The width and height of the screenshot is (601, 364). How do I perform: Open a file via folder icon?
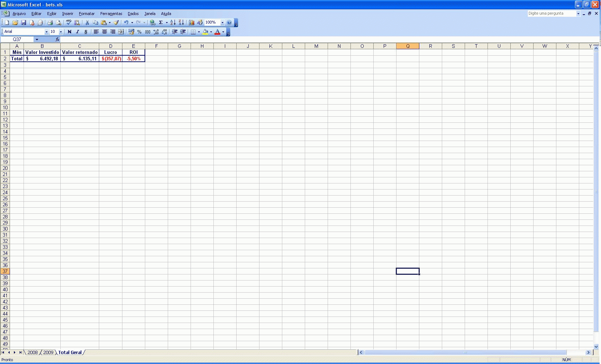coord(15,22)
